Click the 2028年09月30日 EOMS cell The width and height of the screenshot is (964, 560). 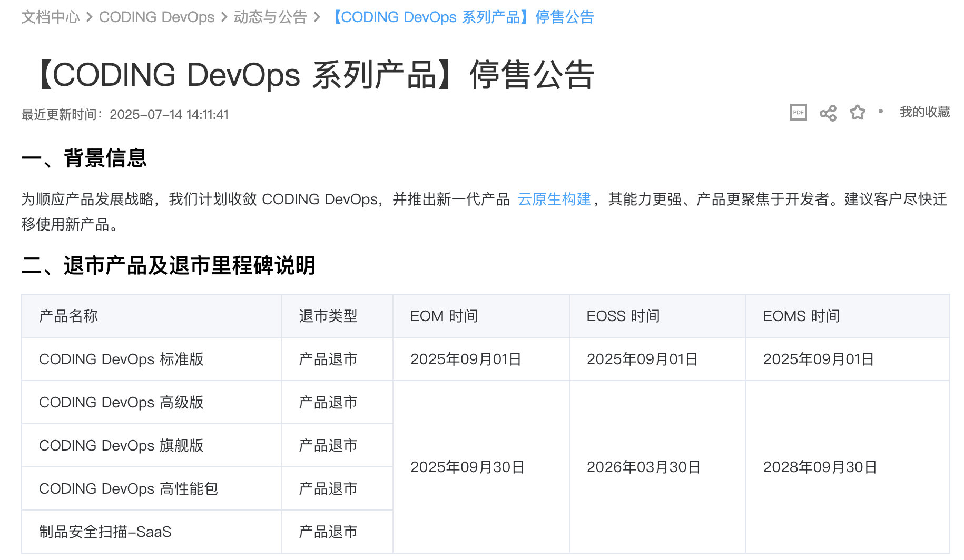point(819,467)
